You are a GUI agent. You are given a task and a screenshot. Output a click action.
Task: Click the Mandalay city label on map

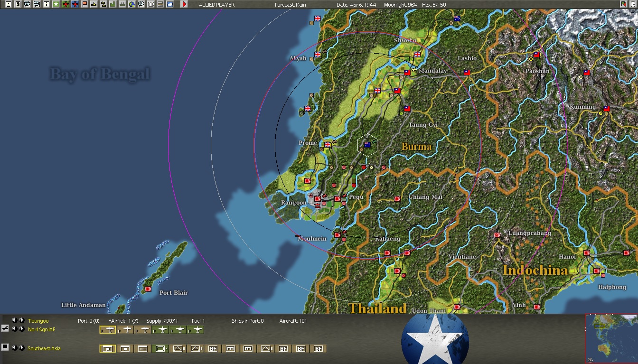tap(432, 71)
